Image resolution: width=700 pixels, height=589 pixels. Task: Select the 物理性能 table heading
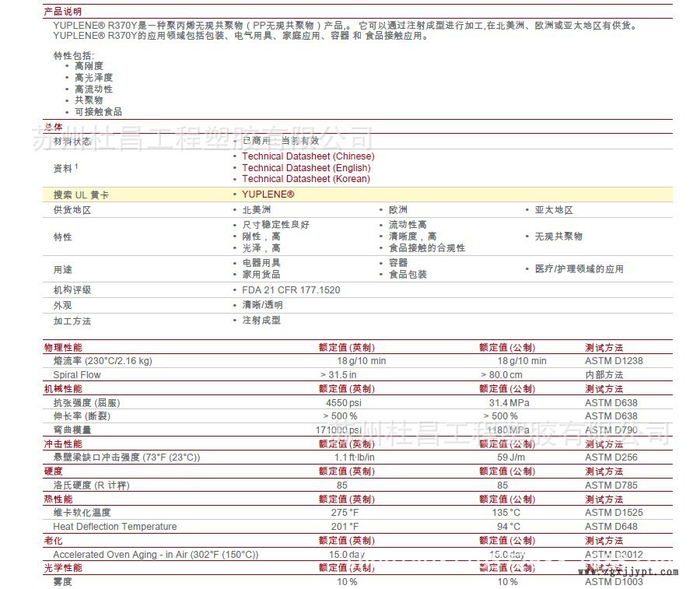pos(63,348)
